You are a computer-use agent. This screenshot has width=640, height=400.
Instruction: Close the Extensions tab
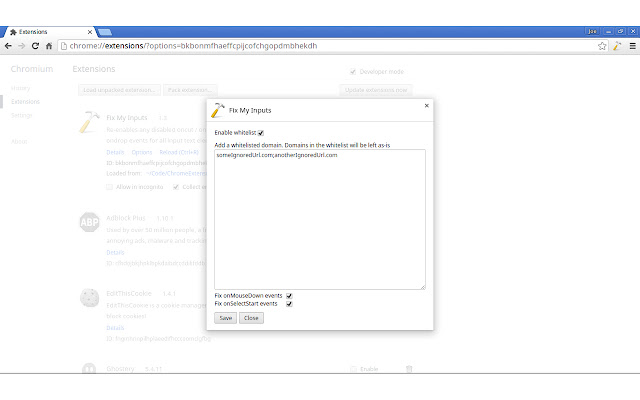90,32
